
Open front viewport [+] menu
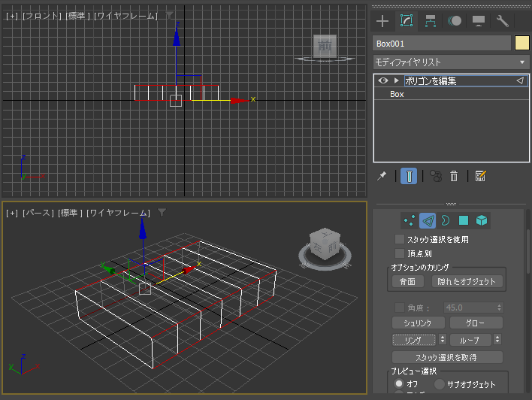click(12, 16)
